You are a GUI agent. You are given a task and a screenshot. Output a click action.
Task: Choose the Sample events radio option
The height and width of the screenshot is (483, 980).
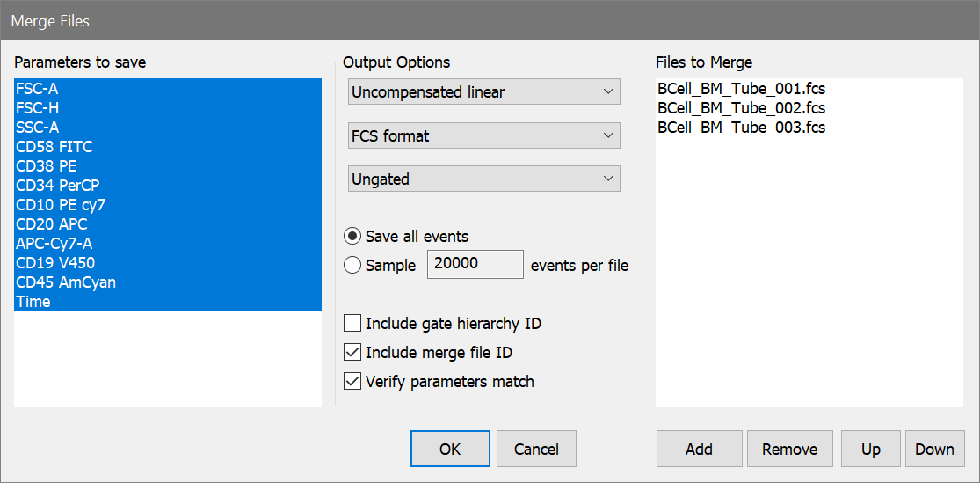coord(352,265)
